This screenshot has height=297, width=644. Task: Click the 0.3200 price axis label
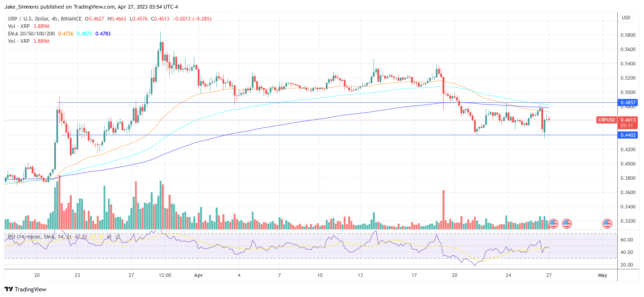628,221
